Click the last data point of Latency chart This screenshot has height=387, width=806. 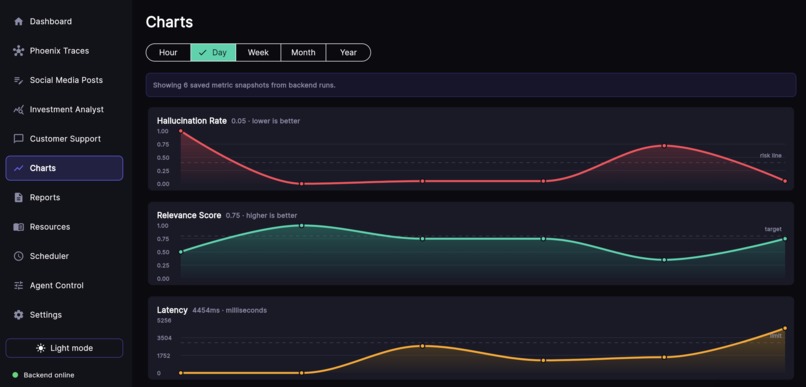point(785,328)
